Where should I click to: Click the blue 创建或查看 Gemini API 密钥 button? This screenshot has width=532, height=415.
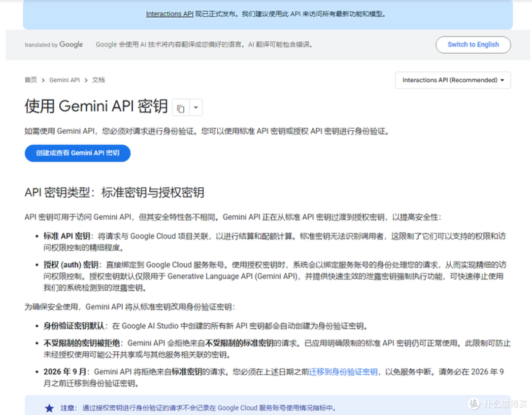[78, 153]
